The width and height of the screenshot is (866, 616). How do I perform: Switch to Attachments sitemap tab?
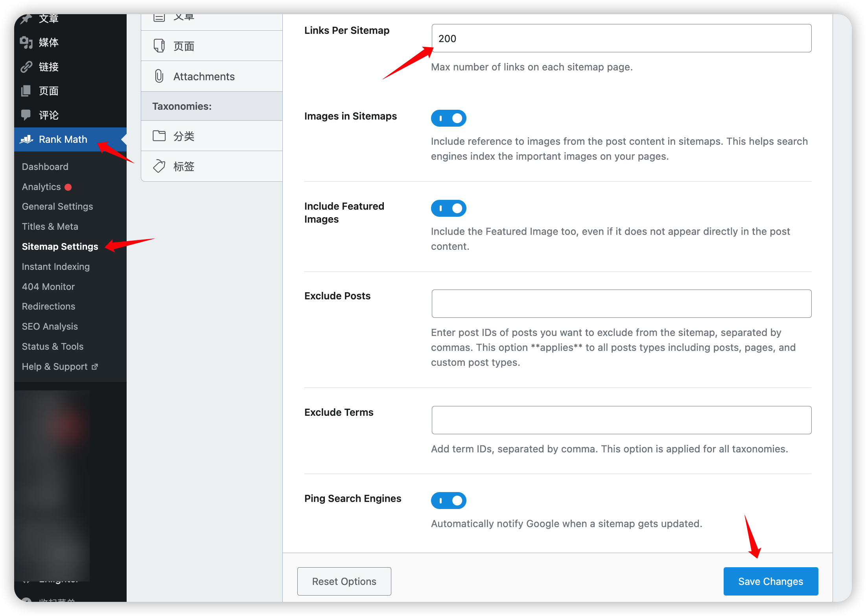pyautogui.click(x=212, y=76)
